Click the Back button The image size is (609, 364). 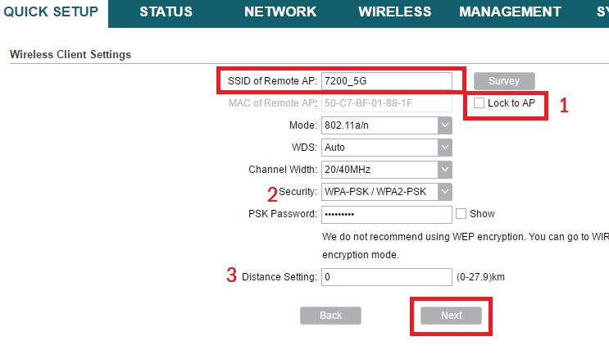[330, 316]
